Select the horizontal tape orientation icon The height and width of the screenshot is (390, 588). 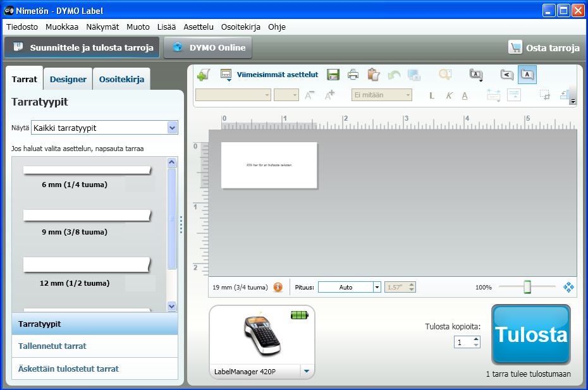pyautogui.click(x=527, y=75)
